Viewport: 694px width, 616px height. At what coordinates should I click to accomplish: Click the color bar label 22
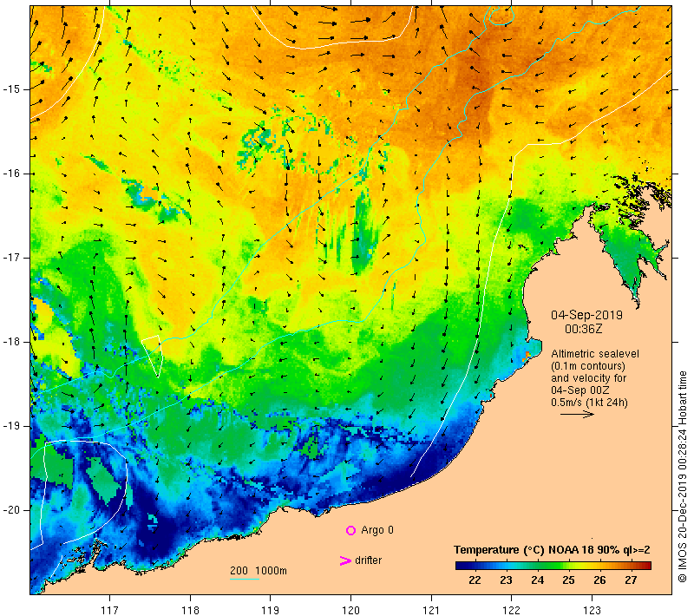point(475,580)
